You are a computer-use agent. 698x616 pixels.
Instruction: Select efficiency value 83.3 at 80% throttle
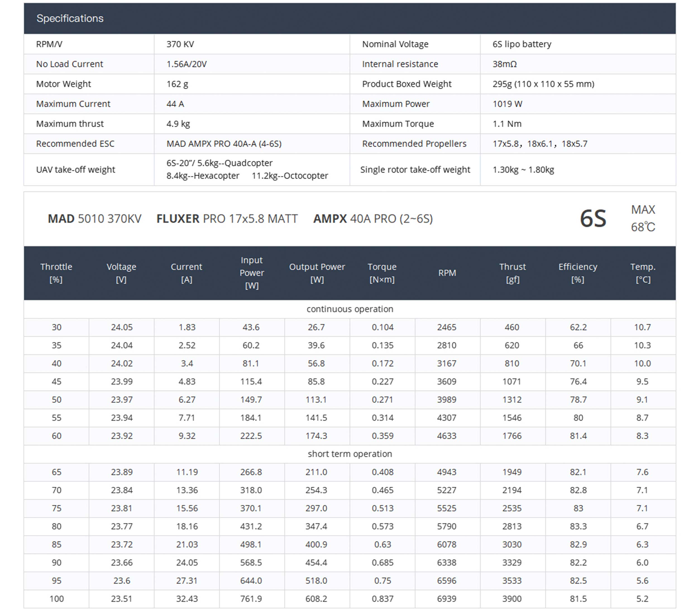click(578, 526)
